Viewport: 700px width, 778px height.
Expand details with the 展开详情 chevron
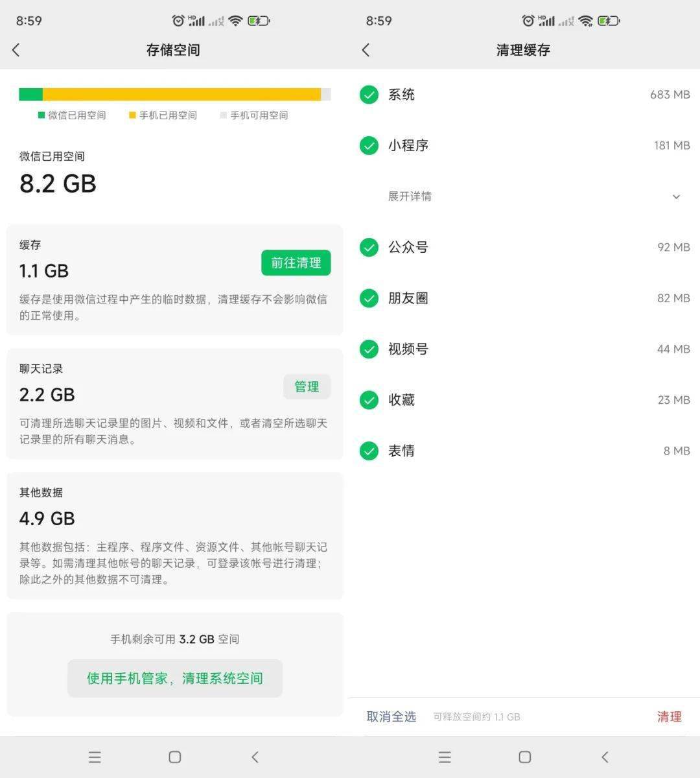(x=676, y=196)
